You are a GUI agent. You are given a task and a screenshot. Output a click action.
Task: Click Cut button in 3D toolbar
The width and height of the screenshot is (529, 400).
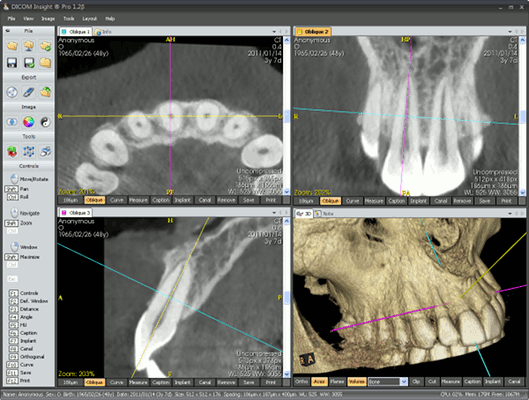432,381
